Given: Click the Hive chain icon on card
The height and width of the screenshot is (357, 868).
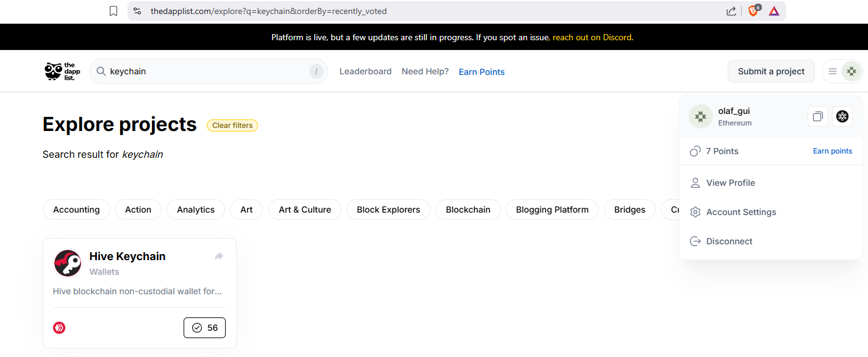Looking at the screenshot, I should [x=59, y=328].
